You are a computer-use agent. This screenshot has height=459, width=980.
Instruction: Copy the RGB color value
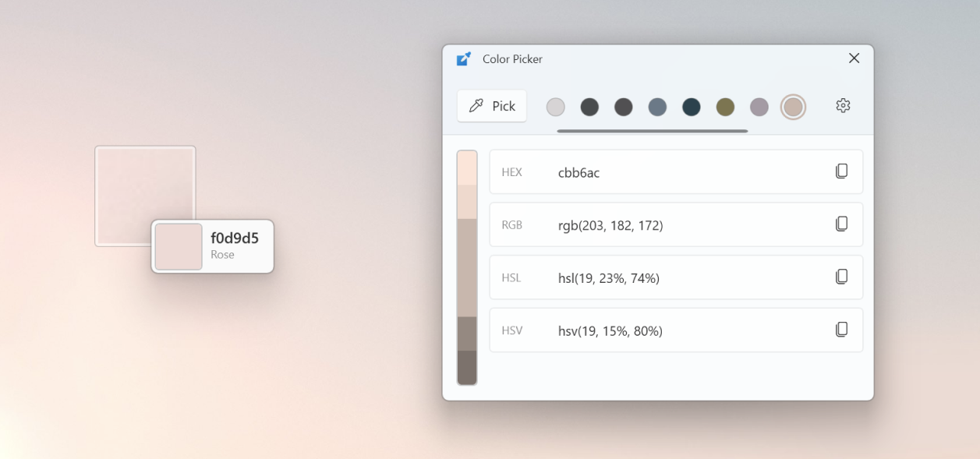(x=842, y=224)
